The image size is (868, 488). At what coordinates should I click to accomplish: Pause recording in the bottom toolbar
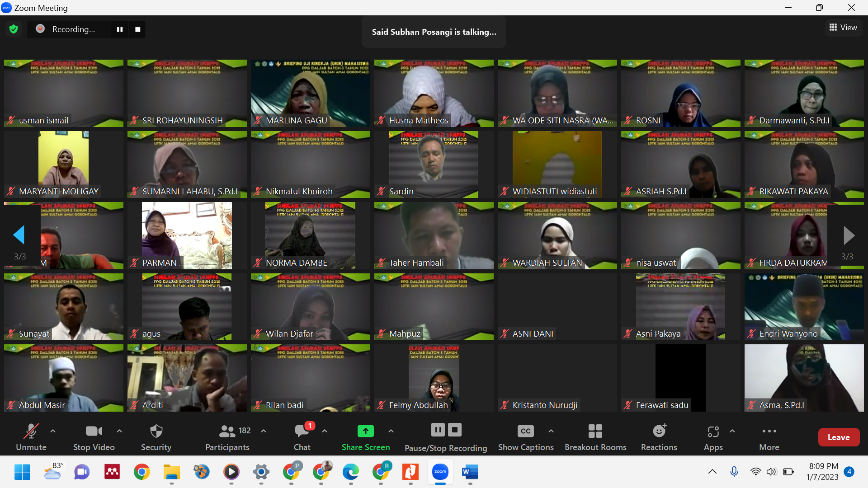point(438,430)
